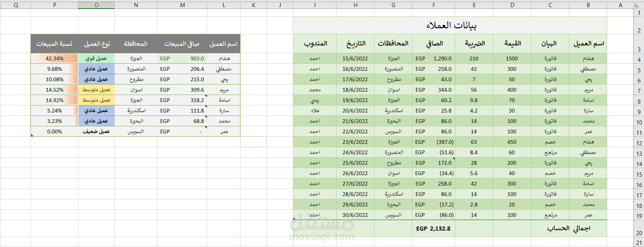Select the percentage cell 5.24%

pyautogui.click(x=55, y=111)
